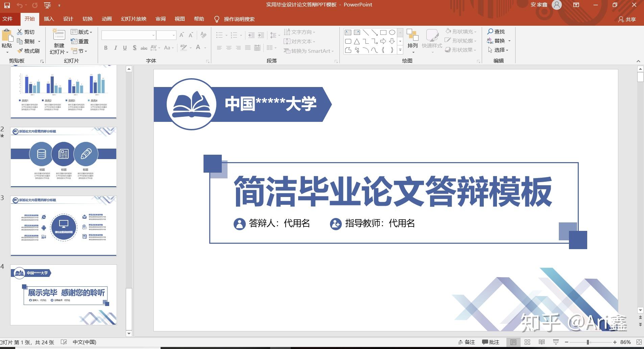Expand the shapes gallery arrow
This screenshot has height=349, width=644.
click(x=400, y=50)
